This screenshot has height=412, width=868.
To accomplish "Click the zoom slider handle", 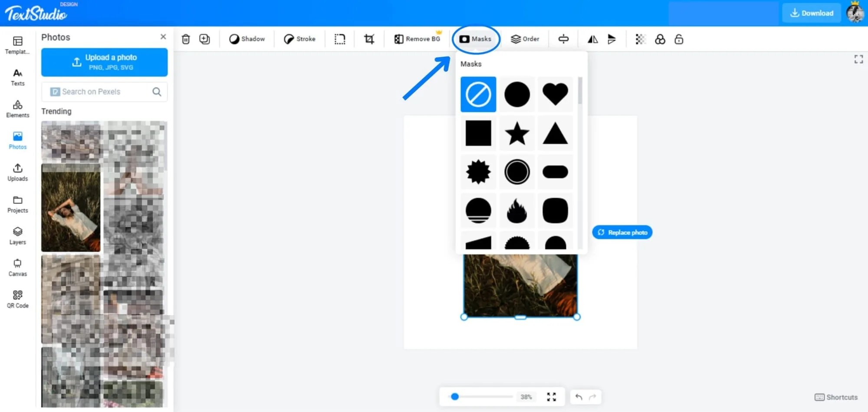I will [455, 396].
